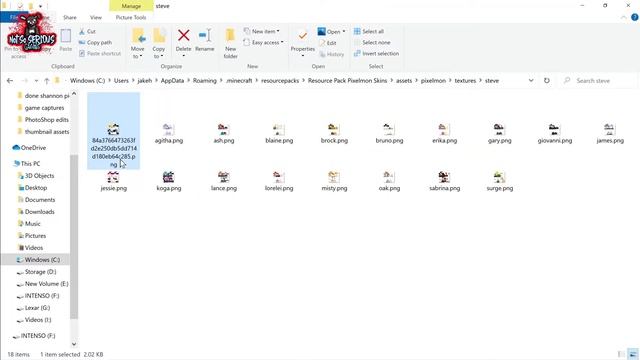Create a New folder from the ribbon
640x360 pixels.
point(231,43)
